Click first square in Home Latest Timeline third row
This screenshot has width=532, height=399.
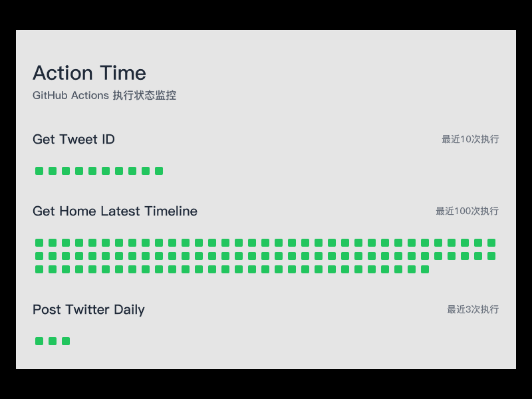pos(39,269)
